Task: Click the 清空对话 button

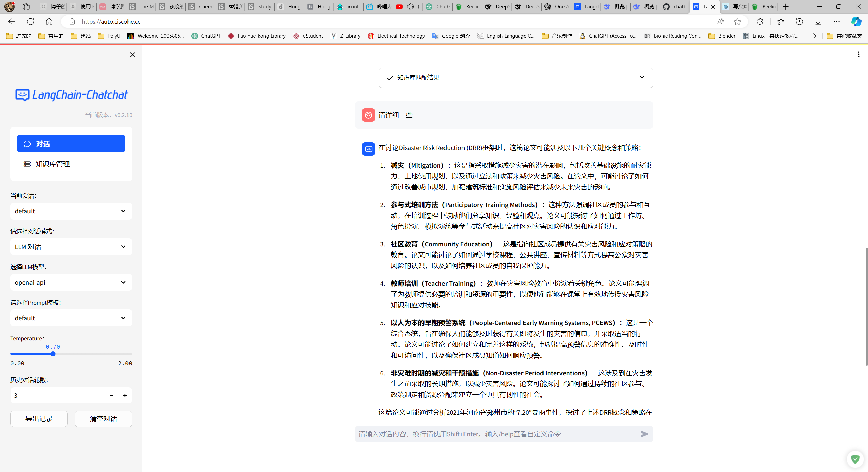Action: (103, 419)
